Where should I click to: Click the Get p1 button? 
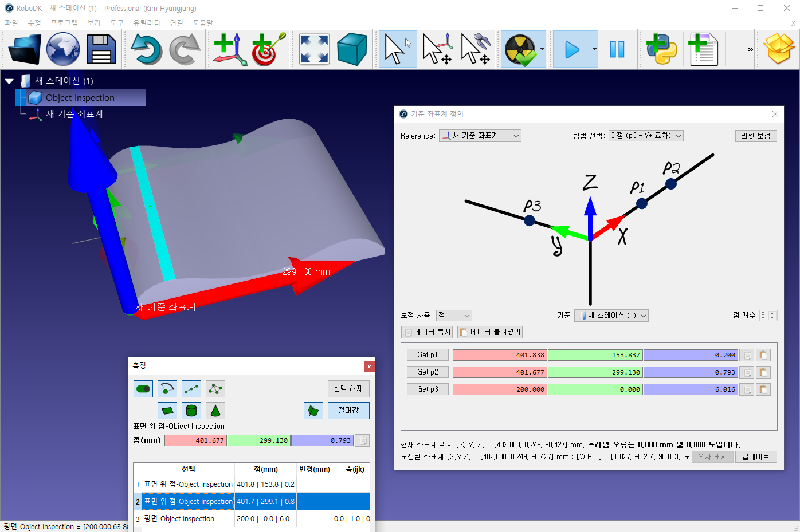click(x=428, y=355)
